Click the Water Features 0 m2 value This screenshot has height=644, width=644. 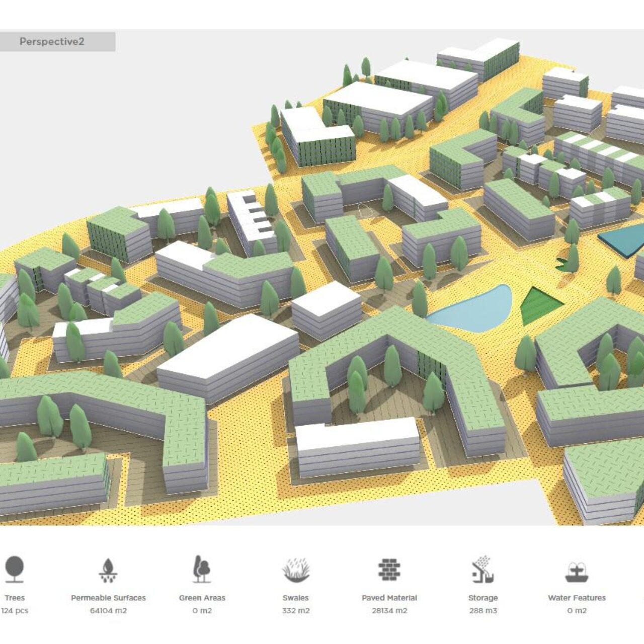577,611
